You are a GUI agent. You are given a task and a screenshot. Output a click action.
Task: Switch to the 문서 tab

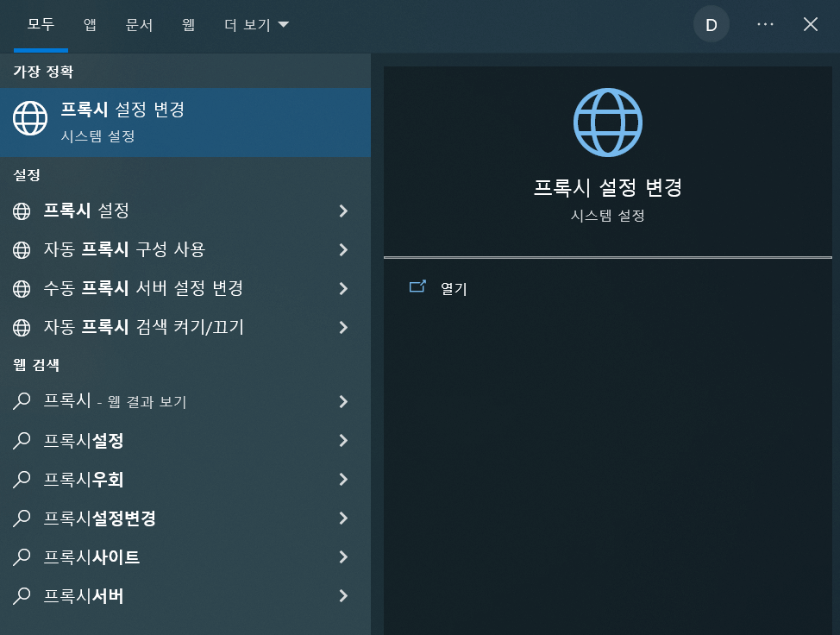click(140, 25)
